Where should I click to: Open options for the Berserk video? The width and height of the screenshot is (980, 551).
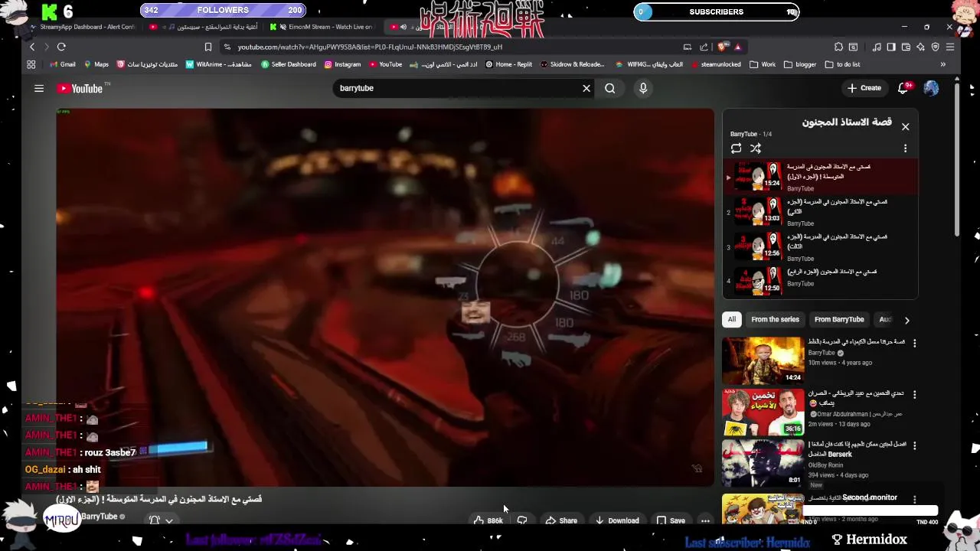(914, 445)
